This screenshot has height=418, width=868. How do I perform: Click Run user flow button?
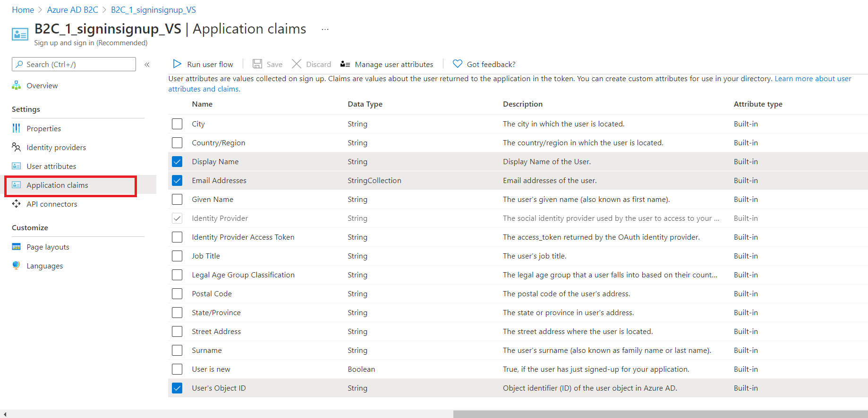[x=203, y=64]
